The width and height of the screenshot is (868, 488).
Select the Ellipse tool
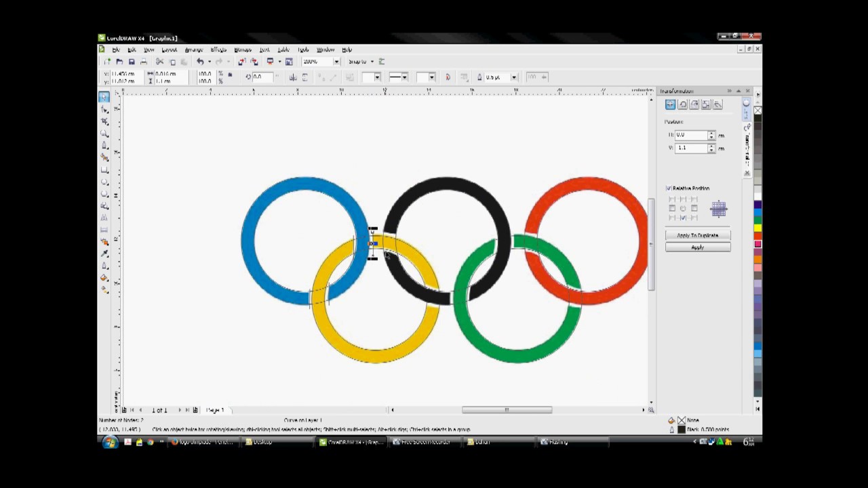coord(104,182)
